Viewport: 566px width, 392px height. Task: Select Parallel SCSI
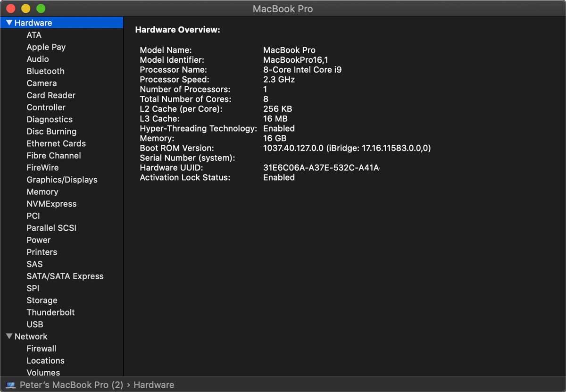tap(51, 228)
